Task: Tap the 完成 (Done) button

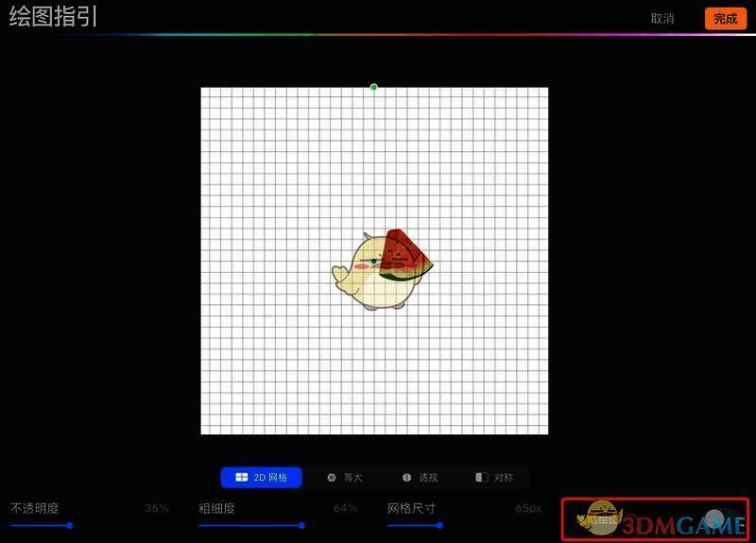Action: coord(725,19)
